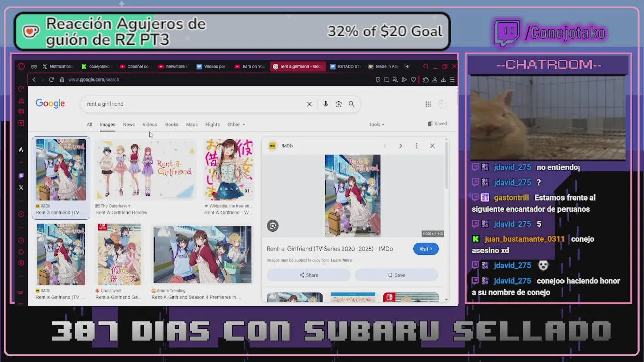Image resolution: width=644 pixels, height=362 pixels.
Task: Open Twitch in Opera sidebar
Action: (x=21, y=176)
